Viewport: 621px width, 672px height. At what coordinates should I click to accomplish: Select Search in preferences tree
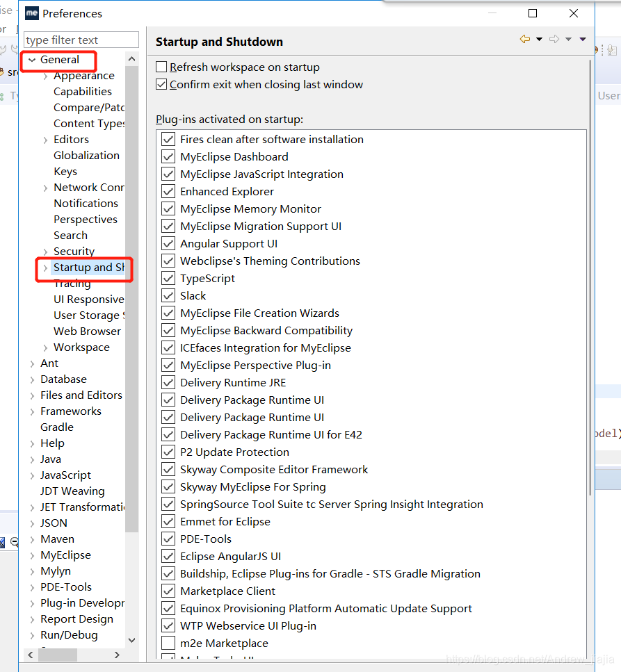(70, 236)
